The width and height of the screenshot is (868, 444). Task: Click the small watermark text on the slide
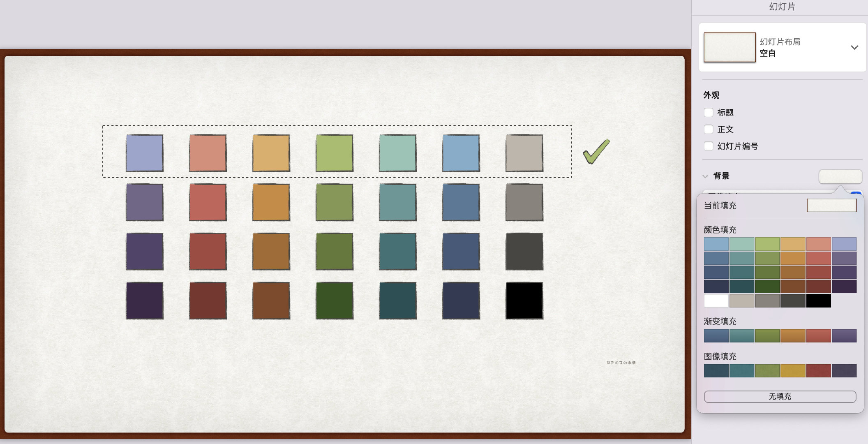click(621, 363)
